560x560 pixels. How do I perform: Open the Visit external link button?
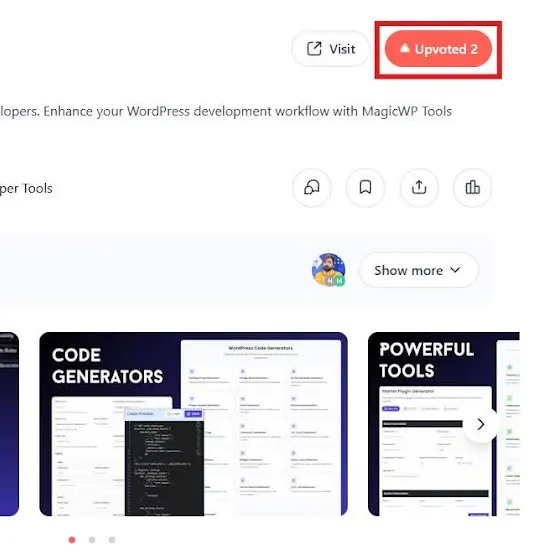pyautogui.click(x=330, y=49)
